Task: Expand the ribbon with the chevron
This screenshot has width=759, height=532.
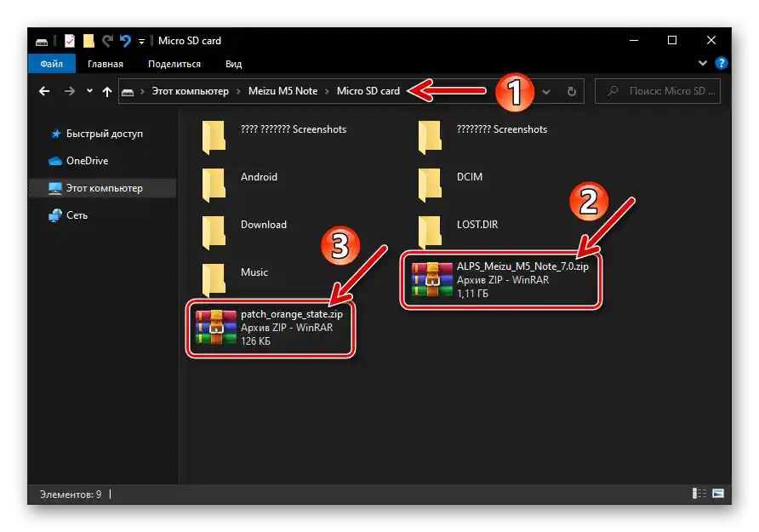Action: (702, 63)
